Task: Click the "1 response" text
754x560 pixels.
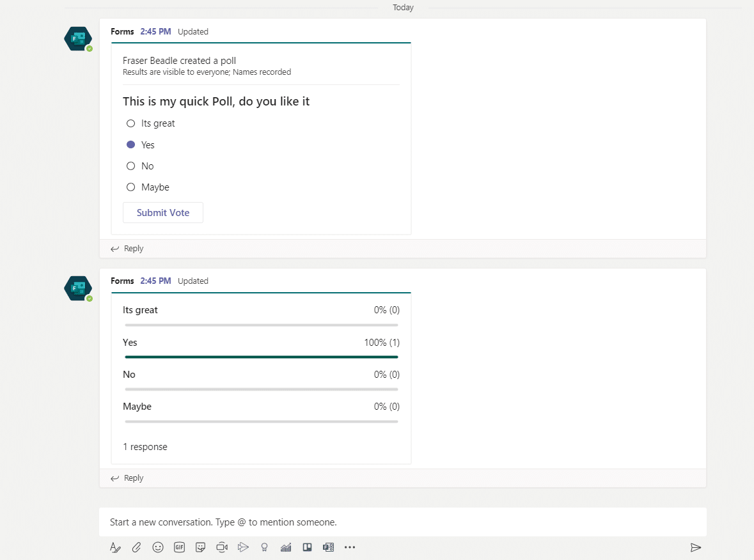Action: [145, 447]
